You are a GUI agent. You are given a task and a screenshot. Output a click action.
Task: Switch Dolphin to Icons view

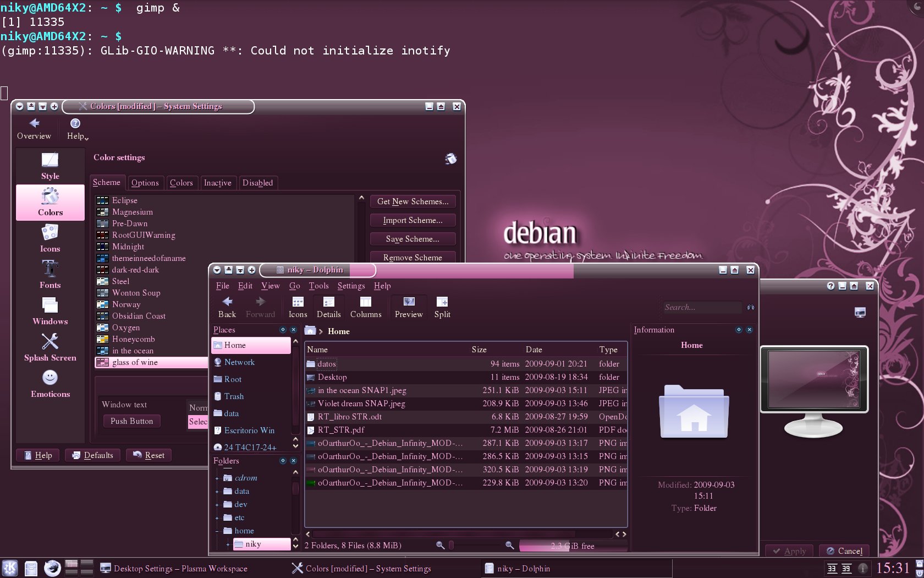pos(298,307)
